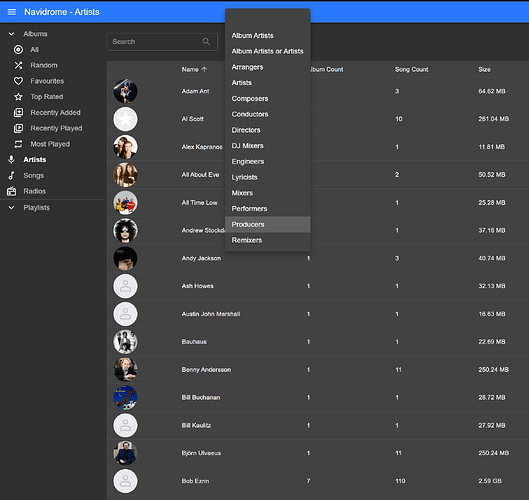The width and height of the screenshot is (529, 500).
Task: Open Recently Added albums
Action: 55,112
